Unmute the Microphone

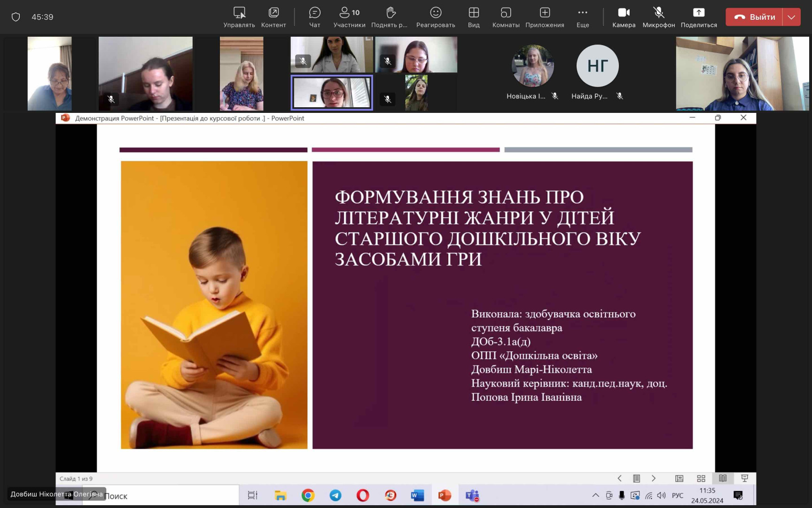click(x=658, y=17)
